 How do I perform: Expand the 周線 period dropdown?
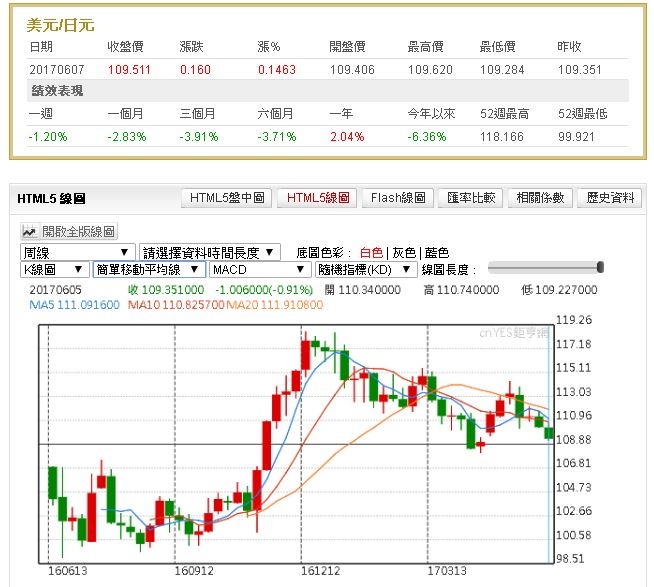point(78,252)
